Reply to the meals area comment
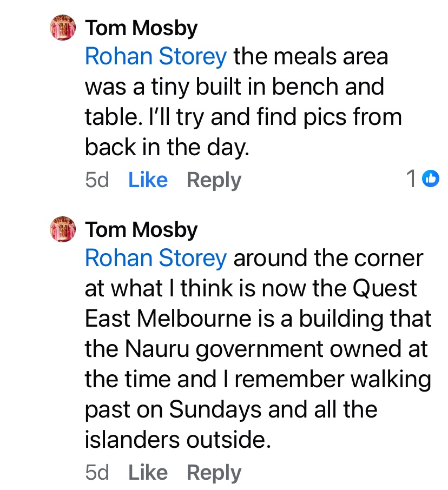 [x=214, y=180]
